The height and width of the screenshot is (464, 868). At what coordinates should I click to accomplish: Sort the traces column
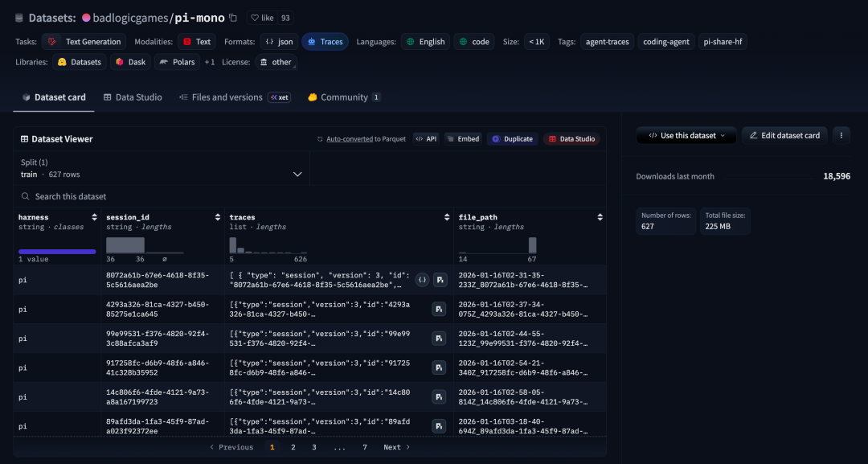click(447, 217)
